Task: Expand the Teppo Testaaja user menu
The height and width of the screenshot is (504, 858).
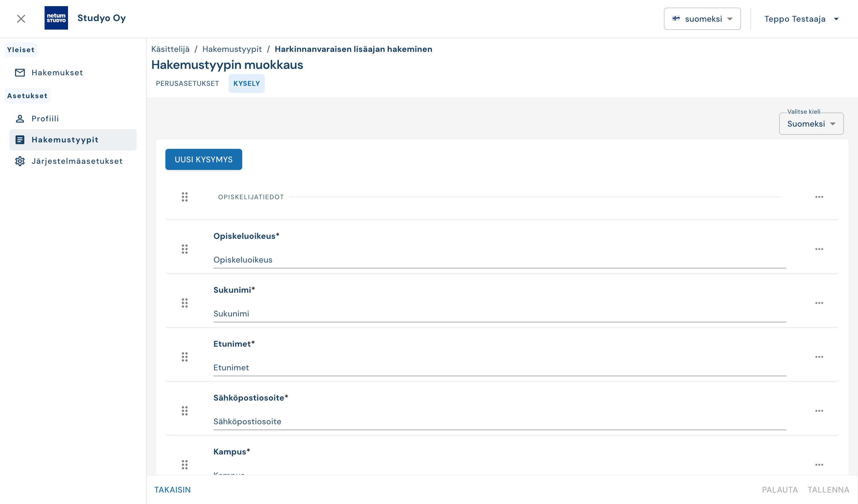Action: coord(801,19)
